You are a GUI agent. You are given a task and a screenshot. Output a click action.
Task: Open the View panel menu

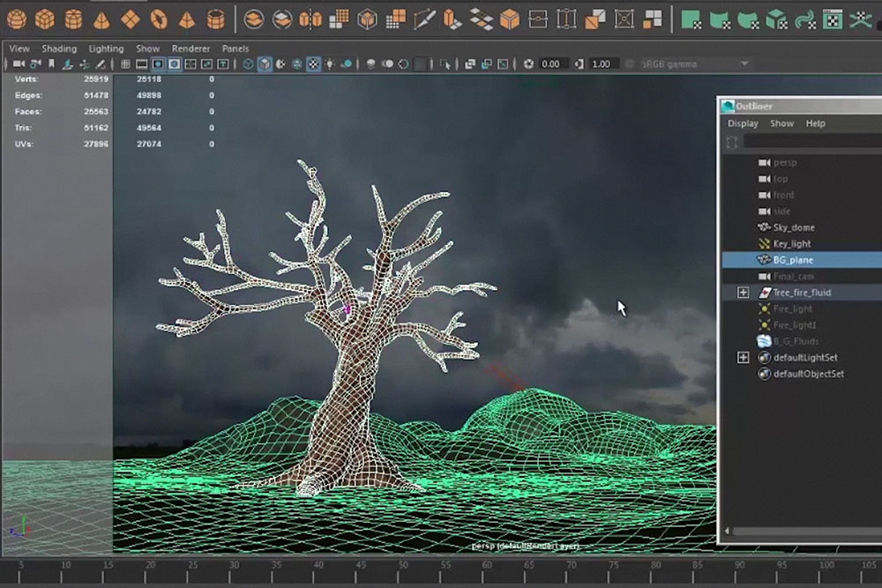[19, 48]
